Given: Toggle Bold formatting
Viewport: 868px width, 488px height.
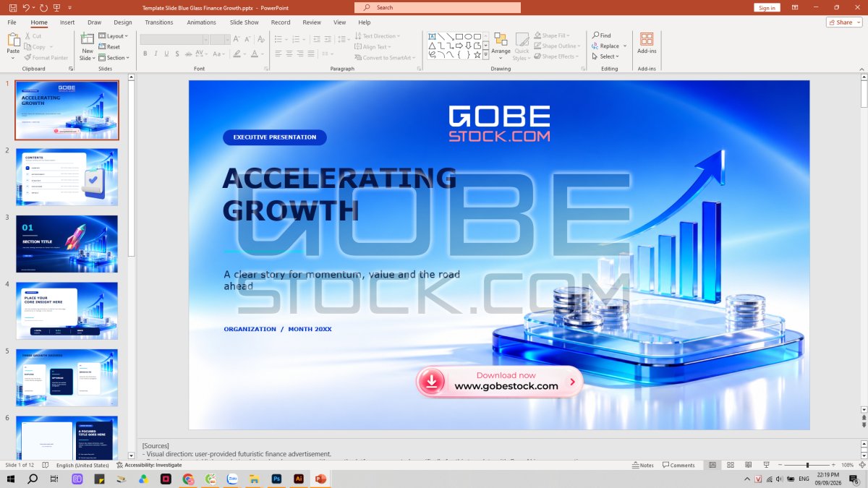Looking at the screenshot, I should click(x=145, y=53).
